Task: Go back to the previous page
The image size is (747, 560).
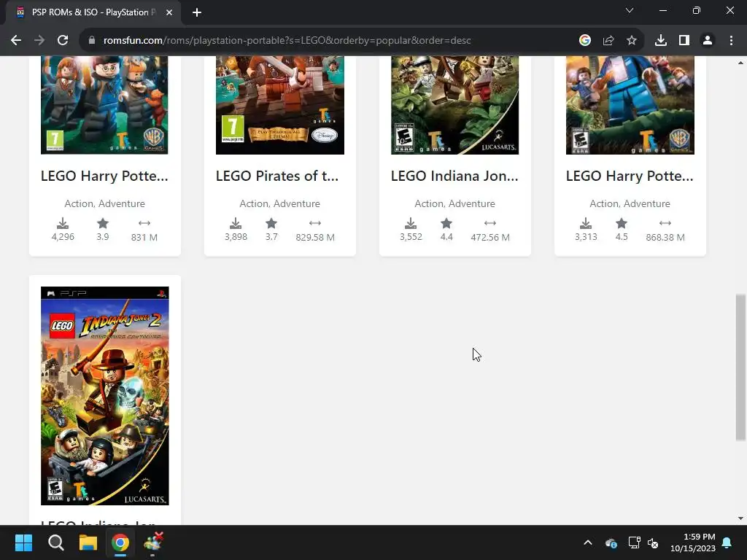Action: (x=16, y=41)
